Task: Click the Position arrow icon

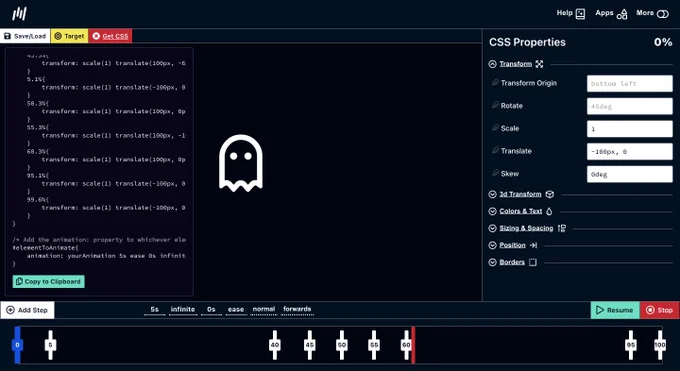Action: (x=533, y=245)
